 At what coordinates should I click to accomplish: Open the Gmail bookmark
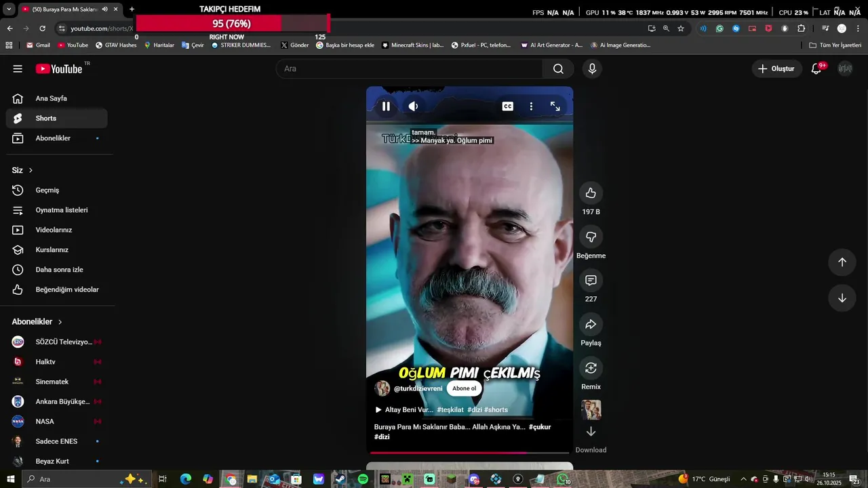click(38, 45)
